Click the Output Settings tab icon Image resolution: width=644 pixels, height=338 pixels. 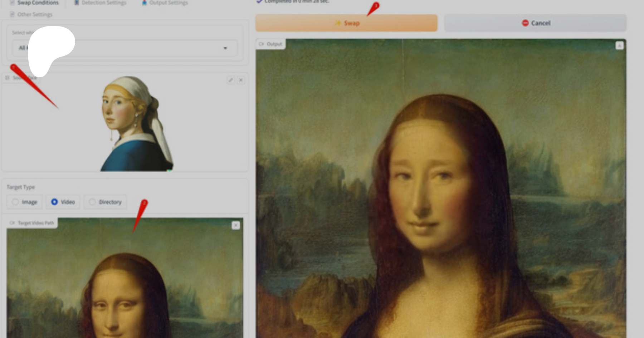(144, 3)
